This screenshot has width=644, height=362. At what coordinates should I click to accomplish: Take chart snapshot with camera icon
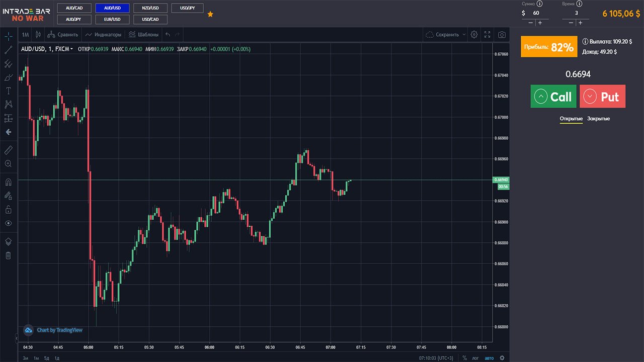click(502, 35)
